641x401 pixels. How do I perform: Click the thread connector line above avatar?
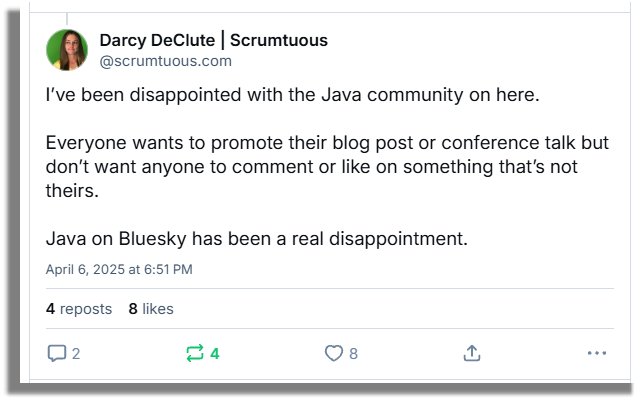[67, 19]
